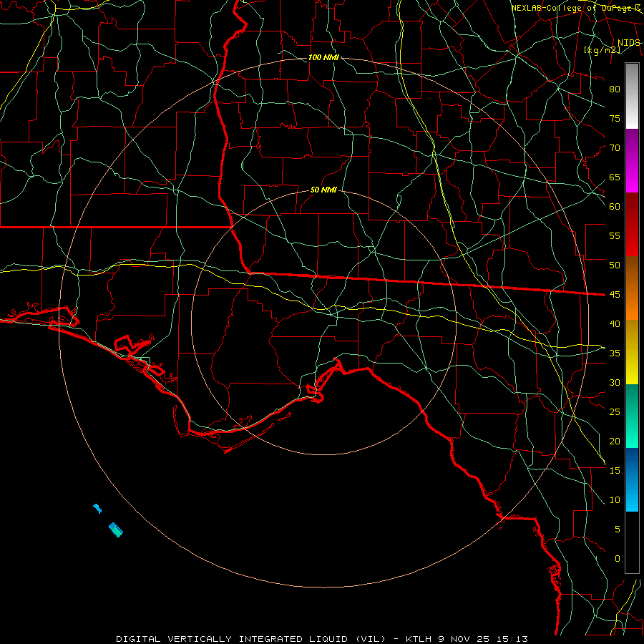Click the smaller cyan radar echo offshore

[x=97, y=509]
